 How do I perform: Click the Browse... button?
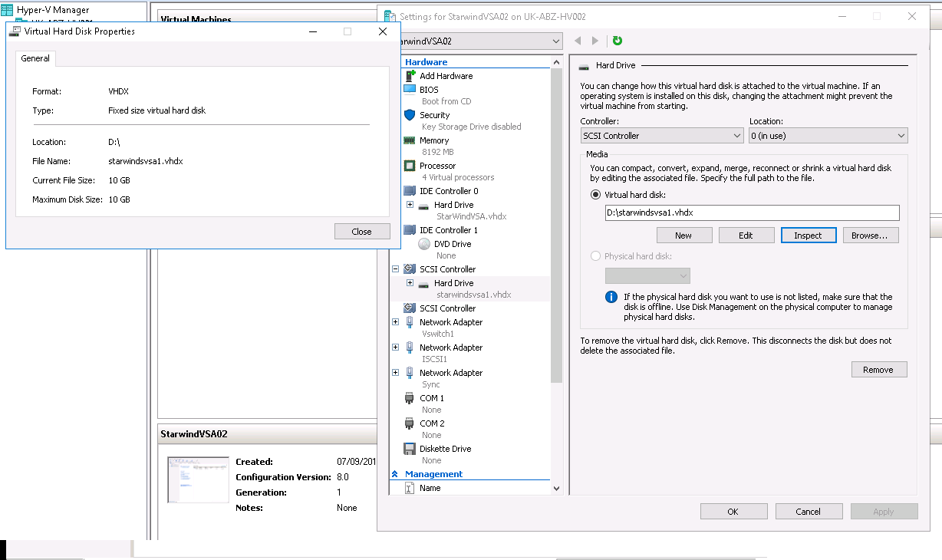[x=871, y=236]
